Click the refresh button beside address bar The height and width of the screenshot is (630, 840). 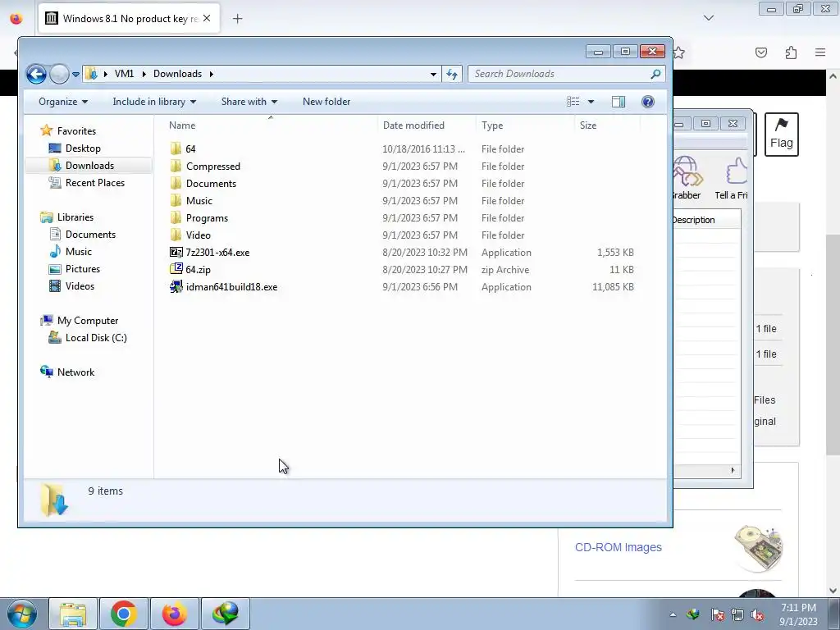point(452,74)
